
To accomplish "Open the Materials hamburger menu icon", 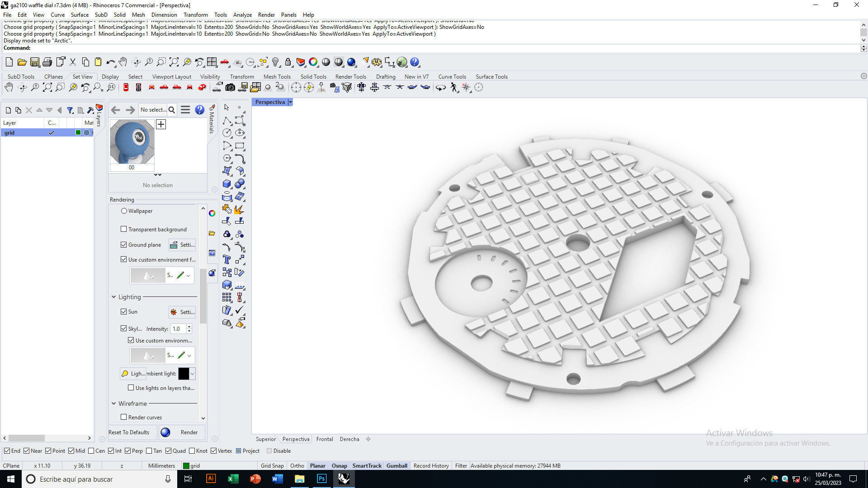I will pos(185,109).
